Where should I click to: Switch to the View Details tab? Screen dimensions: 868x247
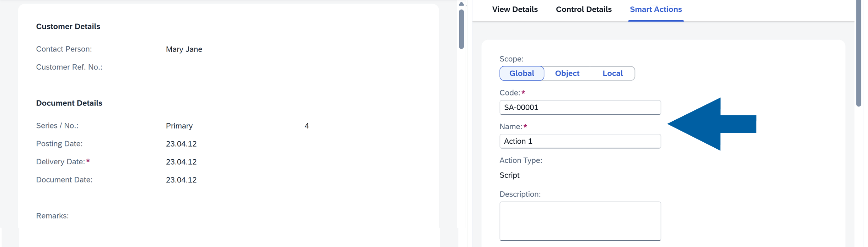point(514,9)
